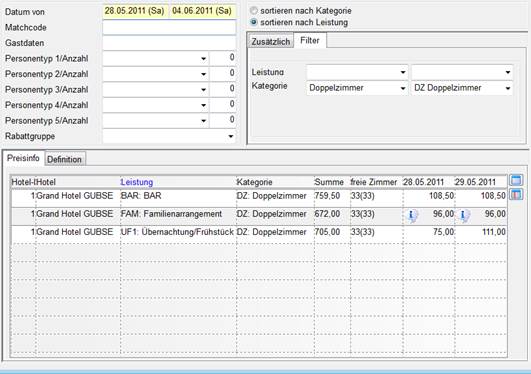Click Grand Hotel GUBSE in the FAM row
531x374 pixels.
[75, 214]
